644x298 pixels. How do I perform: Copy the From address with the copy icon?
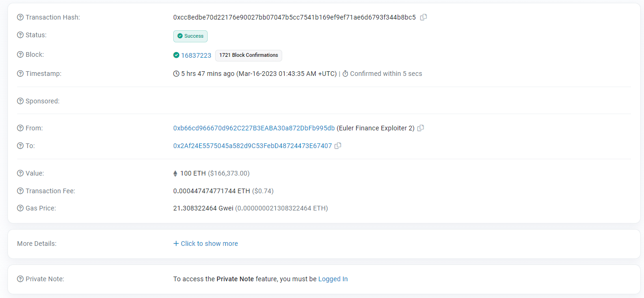[420, 128]
